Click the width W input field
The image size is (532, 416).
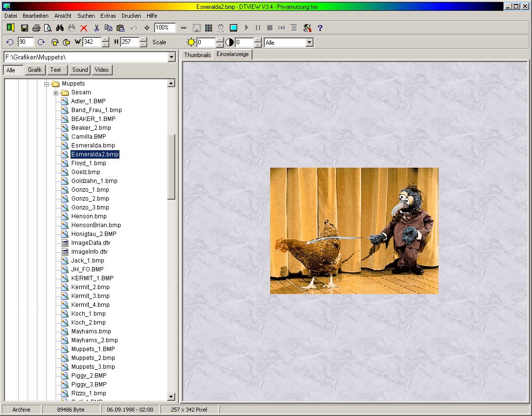tap(92, 42)
